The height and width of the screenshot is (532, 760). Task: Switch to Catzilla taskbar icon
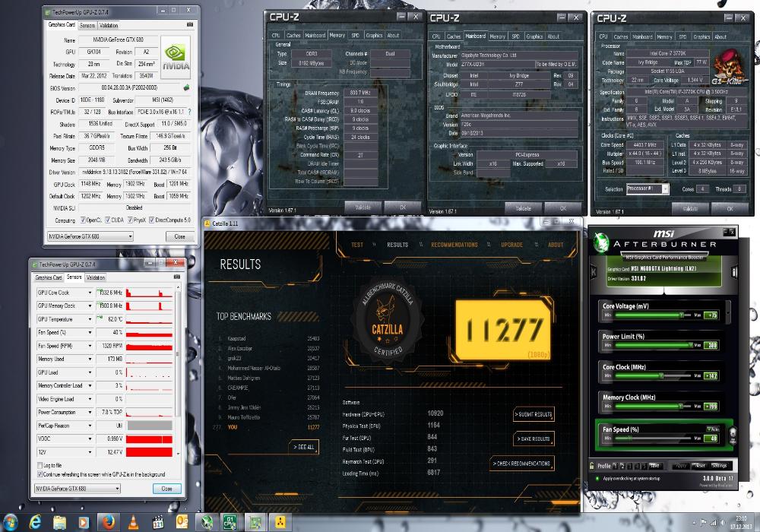280,522
